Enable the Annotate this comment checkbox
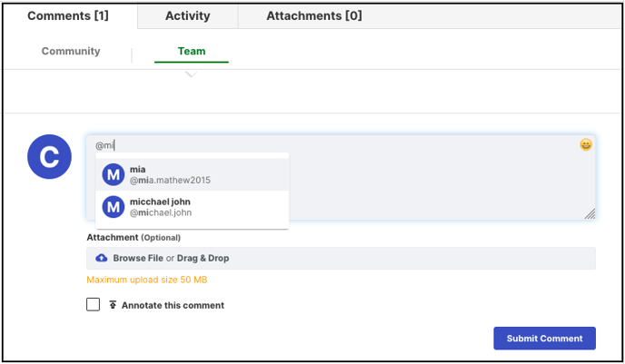Viewport: 625px width, 364px height. tap(94, 305)
